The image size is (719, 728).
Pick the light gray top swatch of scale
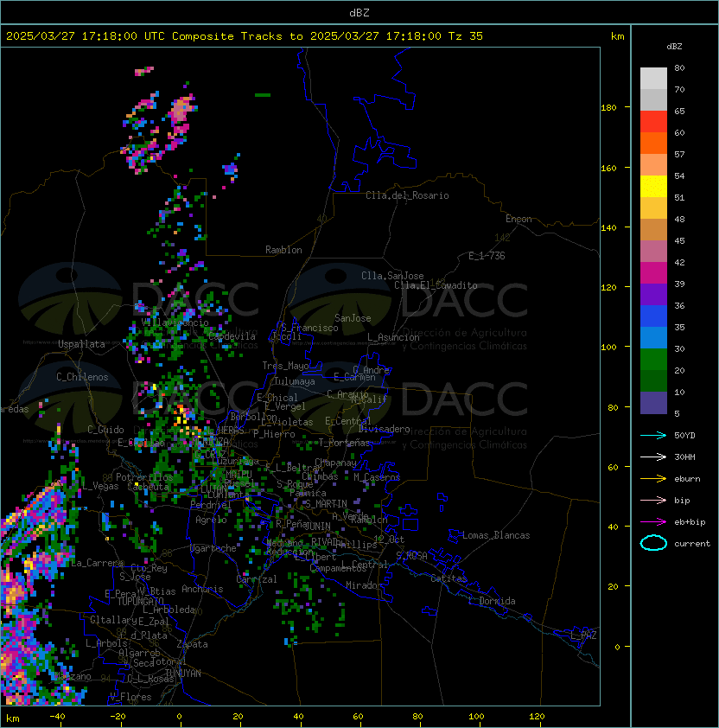(x=653, y=79)
